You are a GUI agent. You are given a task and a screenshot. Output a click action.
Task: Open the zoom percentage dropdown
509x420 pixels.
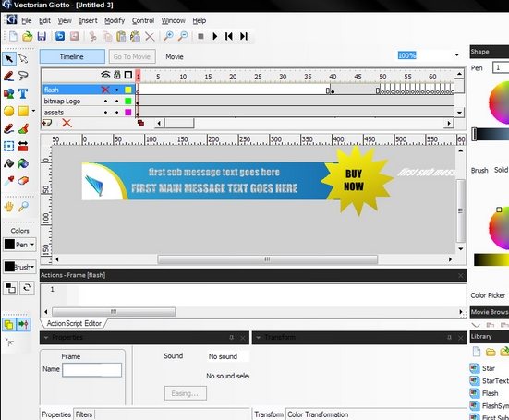click(456, 55)
